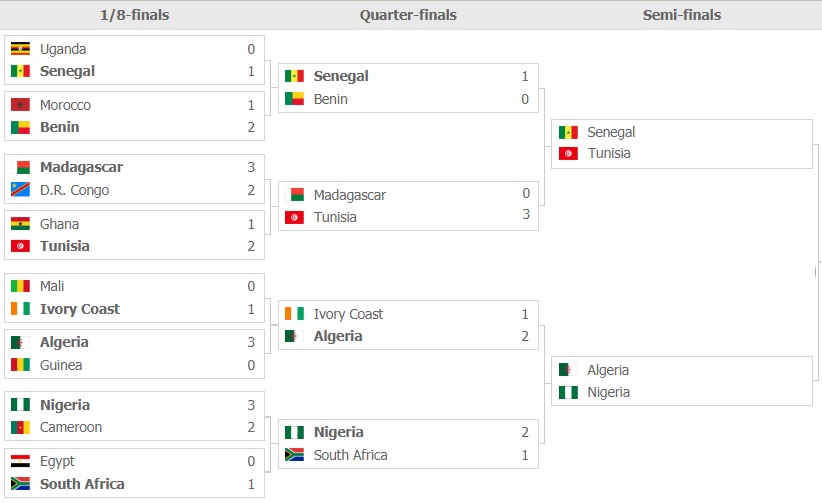Click the Guinea flag icon

click(x=20, y=365)
